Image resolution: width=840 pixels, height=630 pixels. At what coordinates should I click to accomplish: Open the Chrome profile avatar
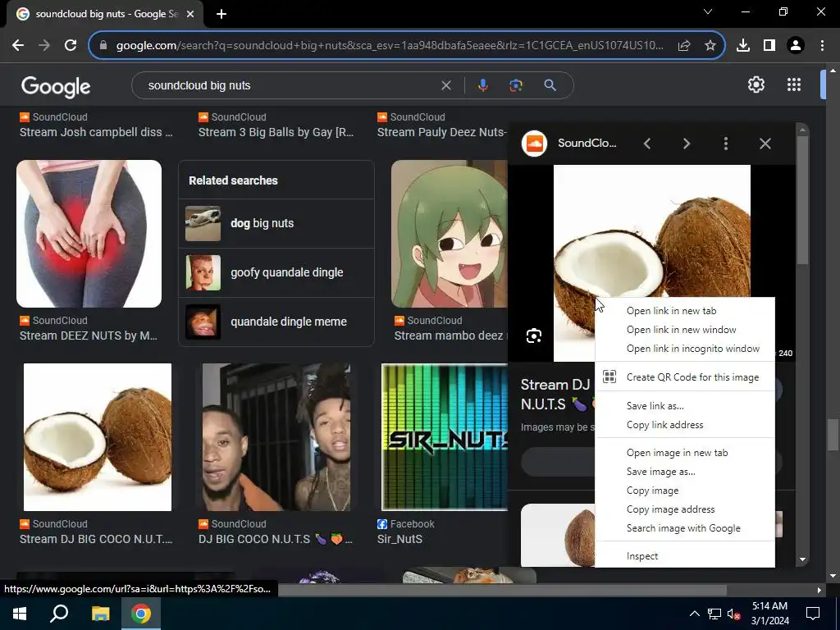pyautogui.click(x=796, y=46)
